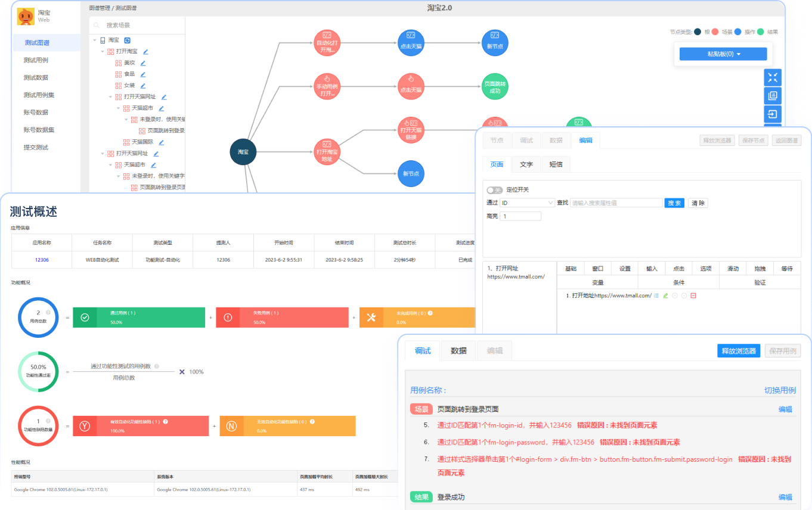The height and width of the screenshot is (510, 812).
Task: Switch to the 文字 tab
Action: 526,164
